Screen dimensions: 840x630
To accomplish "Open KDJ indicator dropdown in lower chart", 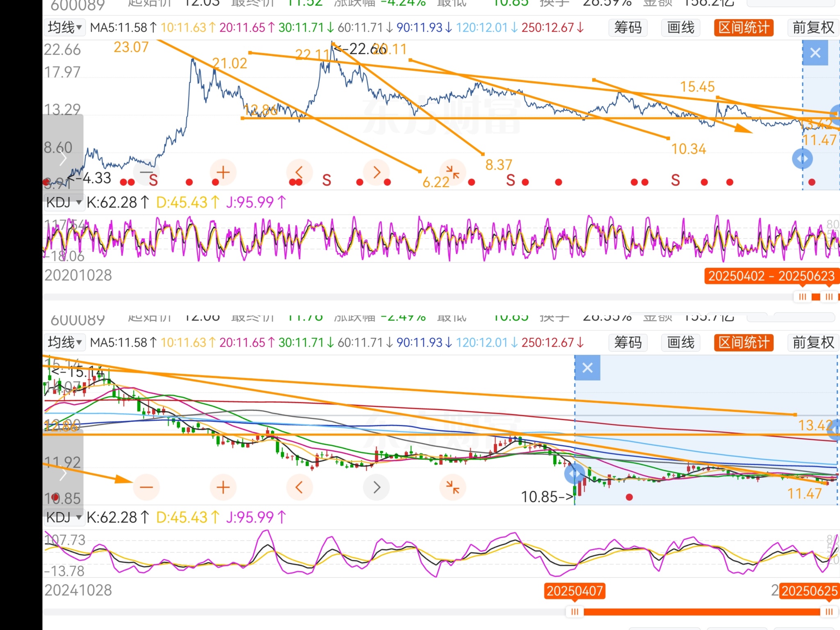I will tap(64, 517).
